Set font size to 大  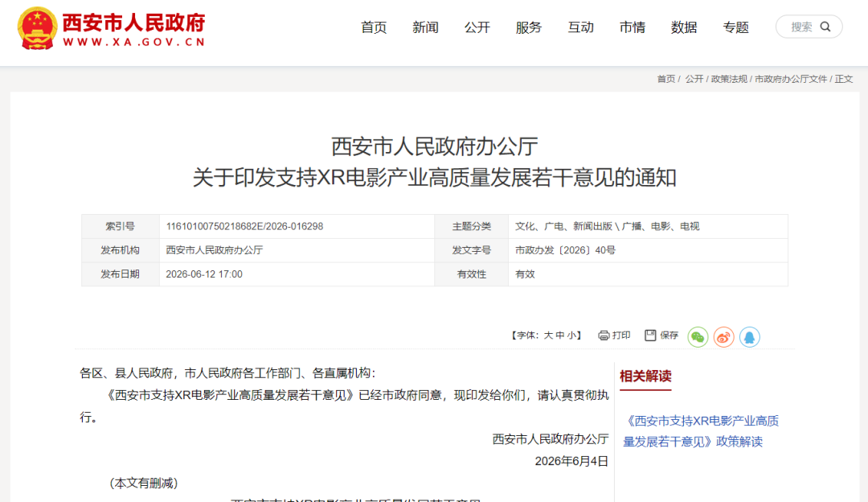click(548, 335)
